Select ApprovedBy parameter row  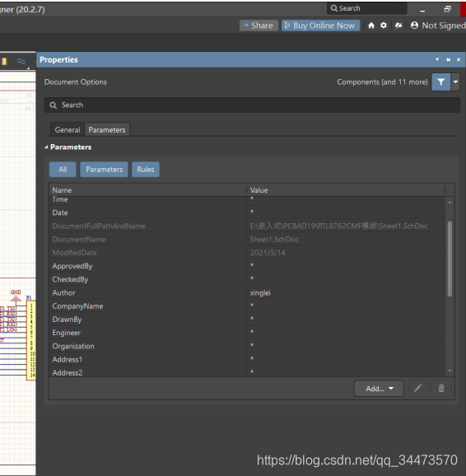coord(247,266)
